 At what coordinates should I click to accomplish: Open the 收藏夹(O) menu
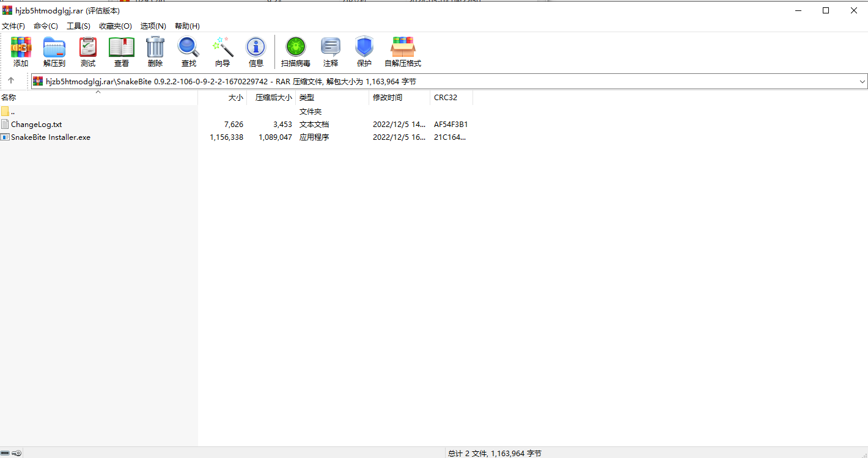point(116,26)
